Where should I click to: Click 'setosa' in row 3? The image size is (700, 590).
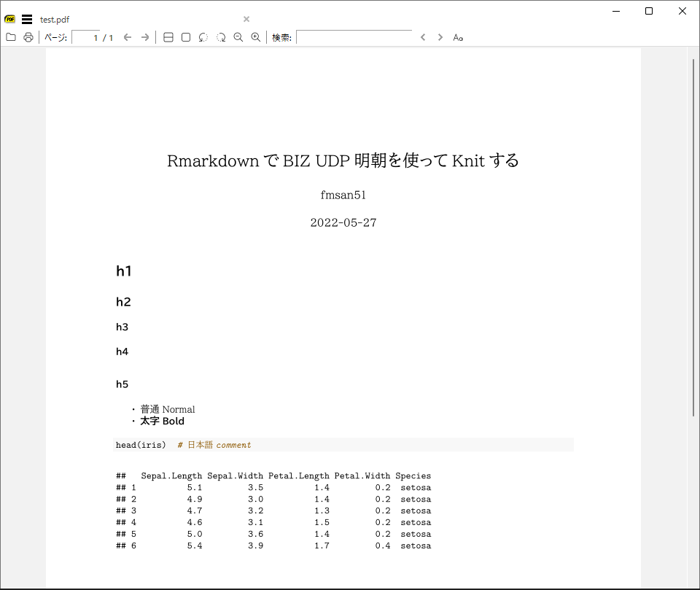416,511
